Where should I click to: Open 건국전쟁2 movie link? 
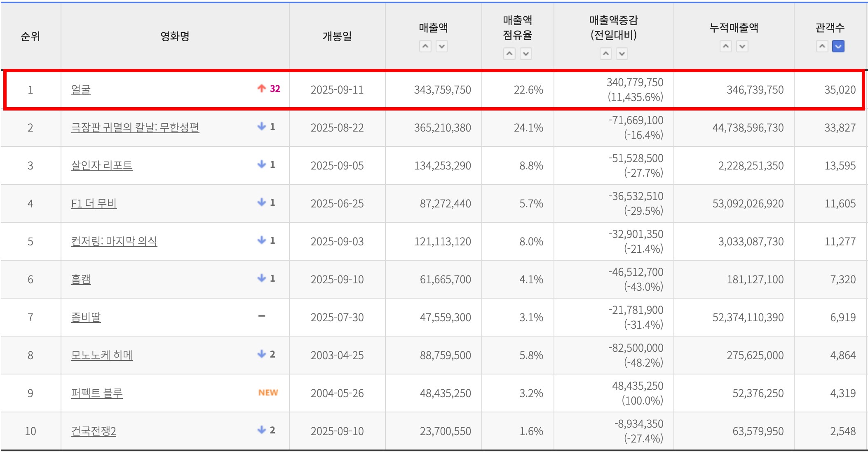pos(94,431)
